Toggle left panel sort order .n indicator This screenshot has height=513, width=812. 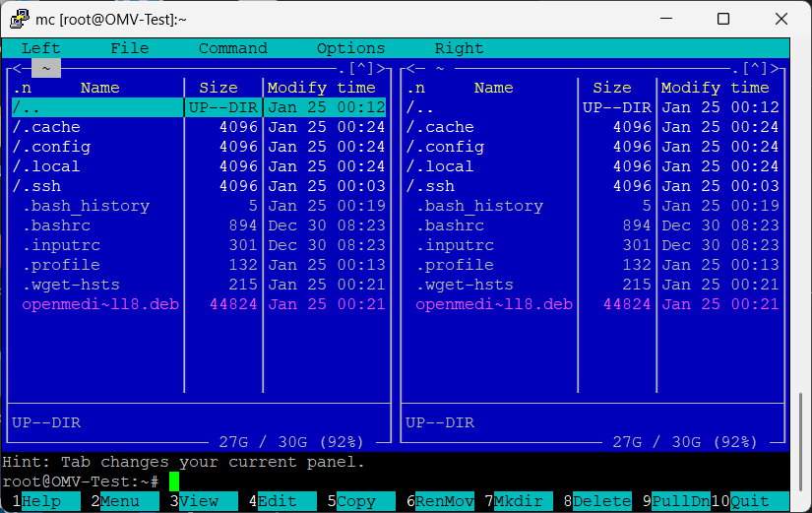tap(22, 88)
